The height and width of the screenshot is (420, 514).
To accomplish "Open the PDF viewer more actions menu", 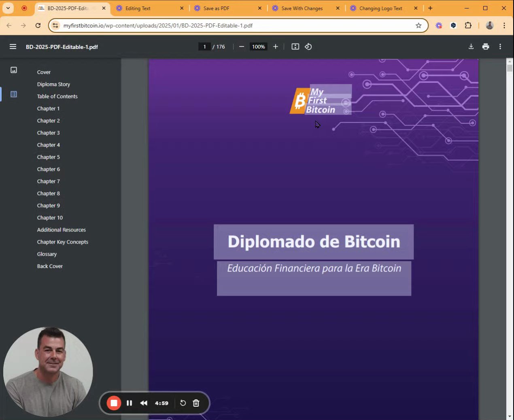I will (500, 47).
